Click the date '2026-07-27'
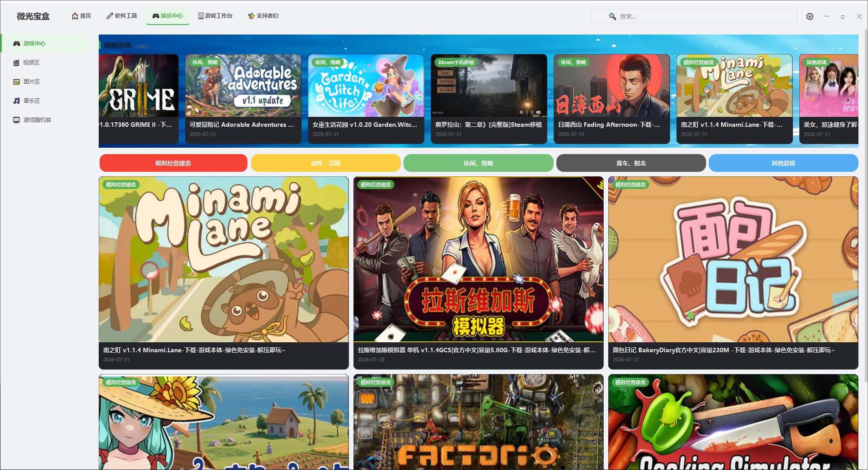868x470 pixels. click(626, 360)
